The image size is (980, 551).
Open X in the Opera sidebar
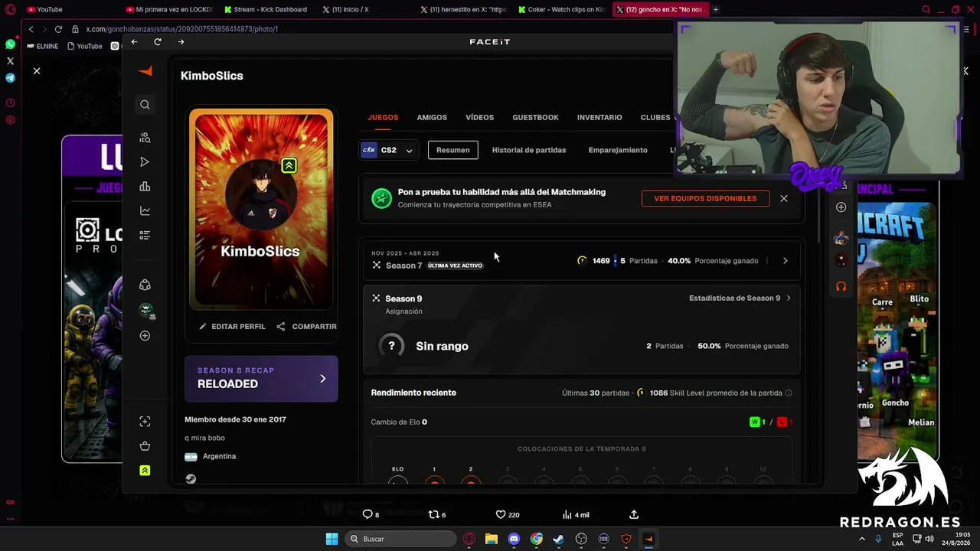[10, 61]
